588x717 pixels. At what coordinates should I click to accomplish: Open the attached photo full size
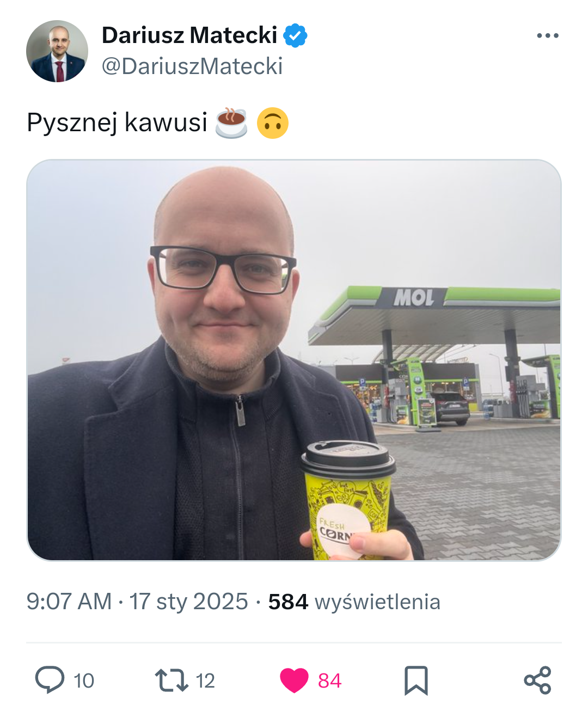point(294,360)
